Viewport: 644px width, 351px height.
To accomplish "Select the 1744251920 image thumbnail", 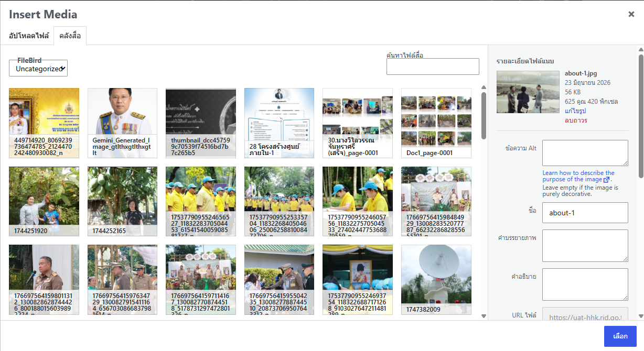I will point(44,202).
